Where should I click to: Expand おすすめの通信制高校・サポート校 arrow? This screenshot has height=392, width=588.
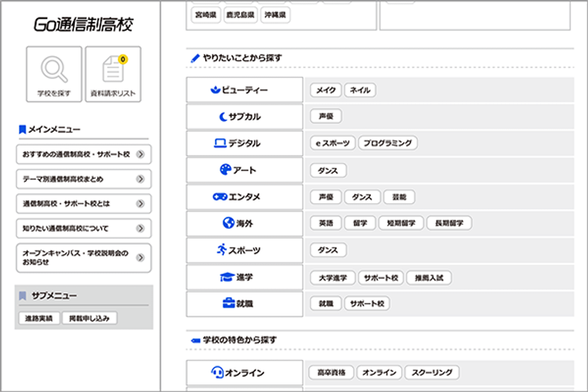(x=140, y=154)
